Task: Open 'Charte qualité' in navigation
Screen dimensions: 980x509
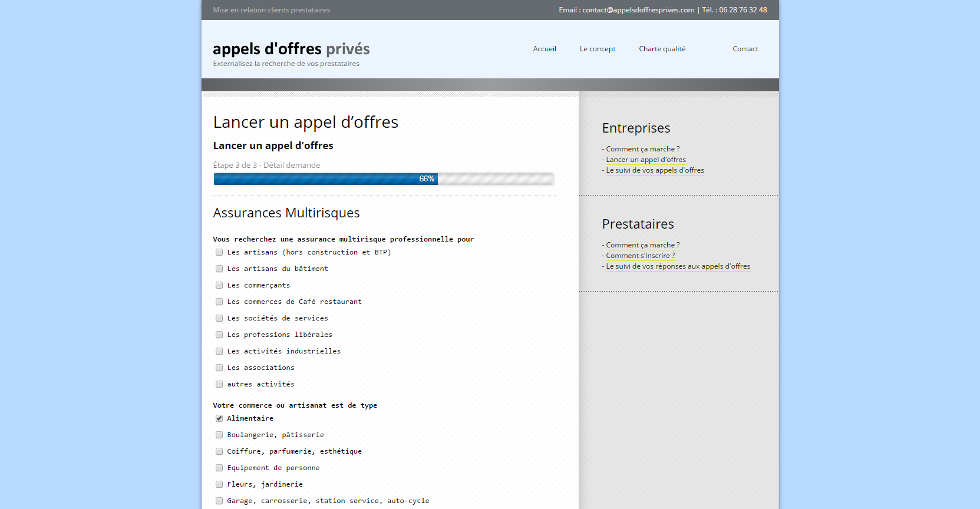Action: 662,49
